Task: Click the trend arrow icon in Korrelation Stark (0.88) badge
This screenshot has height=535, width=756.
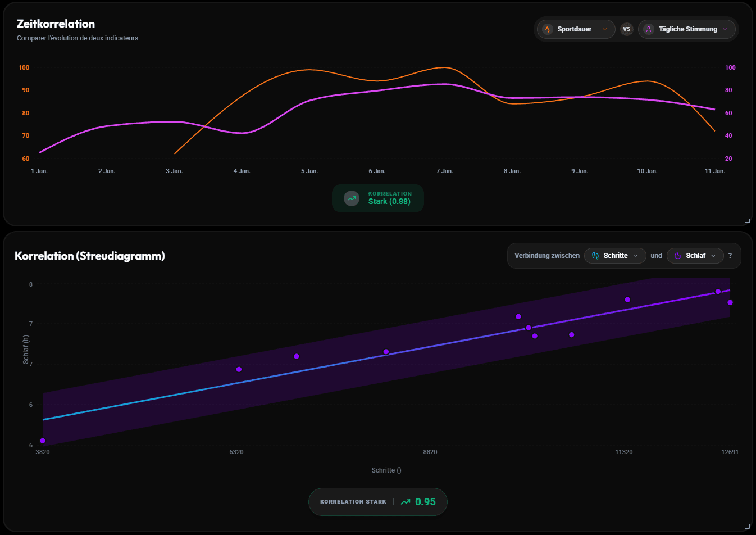Action: (x=352, y=198)
